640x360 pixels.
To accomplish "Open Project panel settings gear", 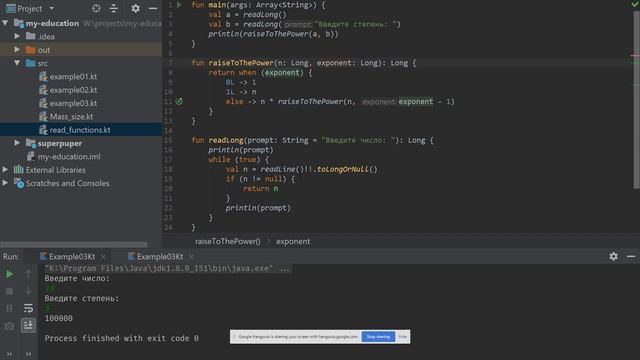I will [135, 8].
